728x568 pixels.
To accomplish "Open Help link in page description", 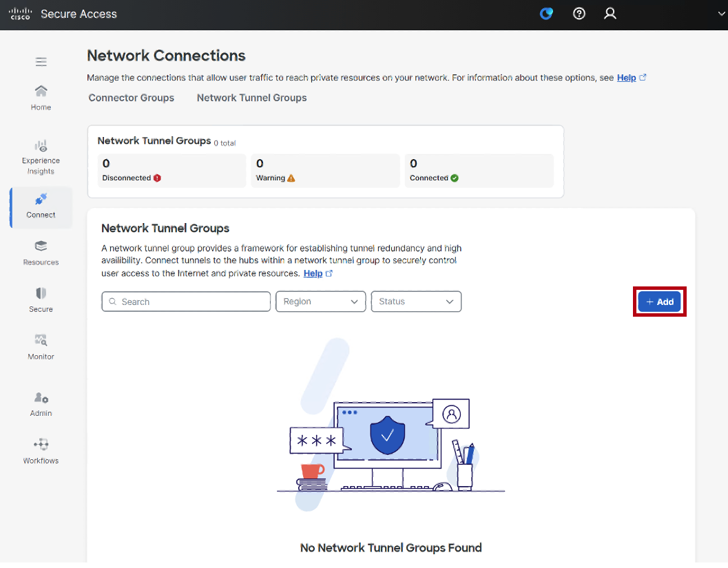I will tap(626, 78).
